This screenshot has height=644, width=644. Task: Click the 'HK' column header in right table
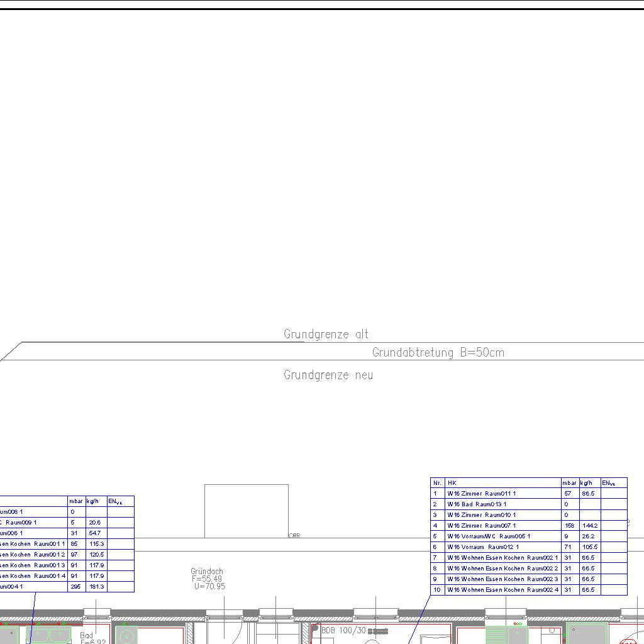click(452, 483)
